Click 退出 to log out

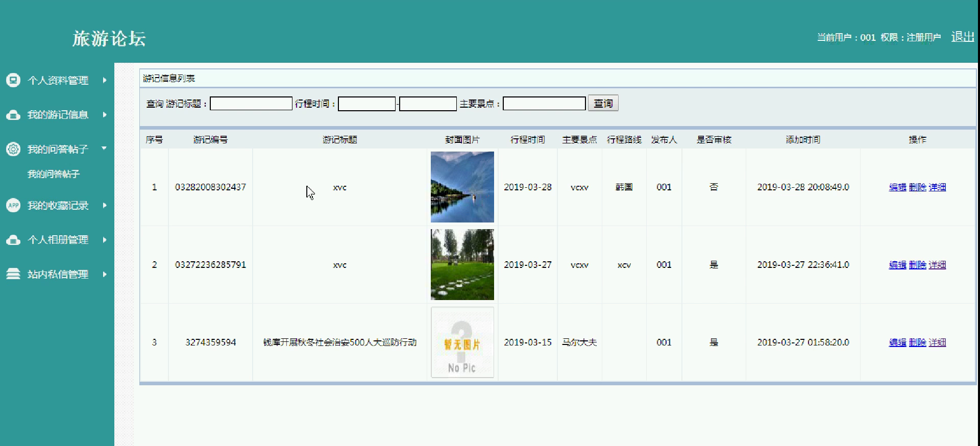pyautogui.click(x=963, y=37)
